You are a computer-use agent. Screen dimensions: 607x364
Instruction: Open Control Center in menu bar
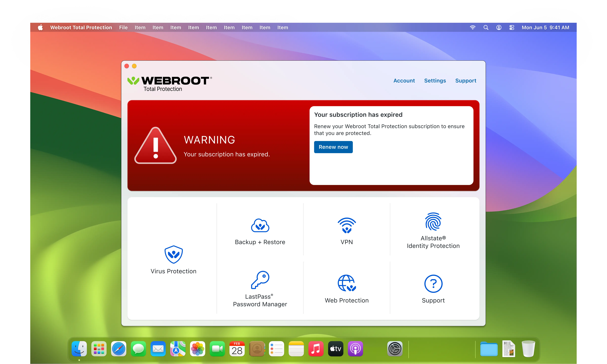click(x=512, y=27)
